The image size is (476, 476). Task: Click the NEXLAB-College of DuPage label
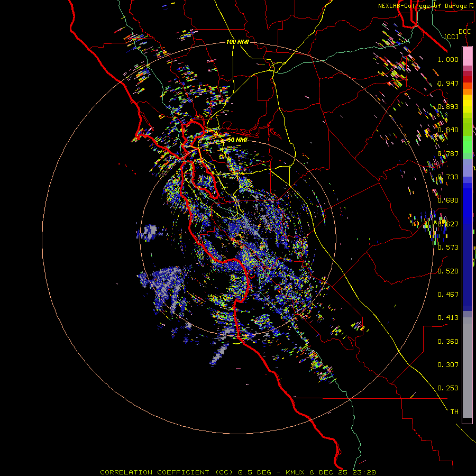coord(426,6)
